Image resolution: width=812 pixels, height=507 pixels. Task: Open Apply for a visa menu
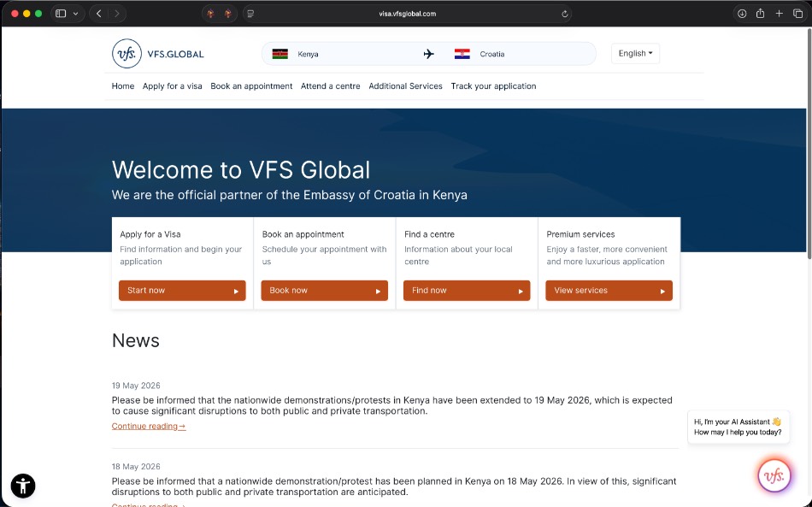click(x=173, y=86)
